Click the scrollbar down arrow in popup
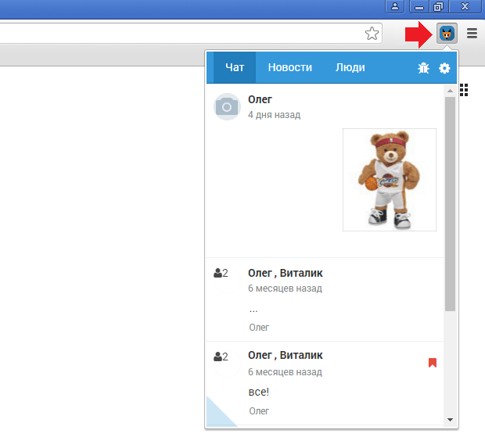The width and height of the screenshot is (485, 448). [x=450, y=420]
